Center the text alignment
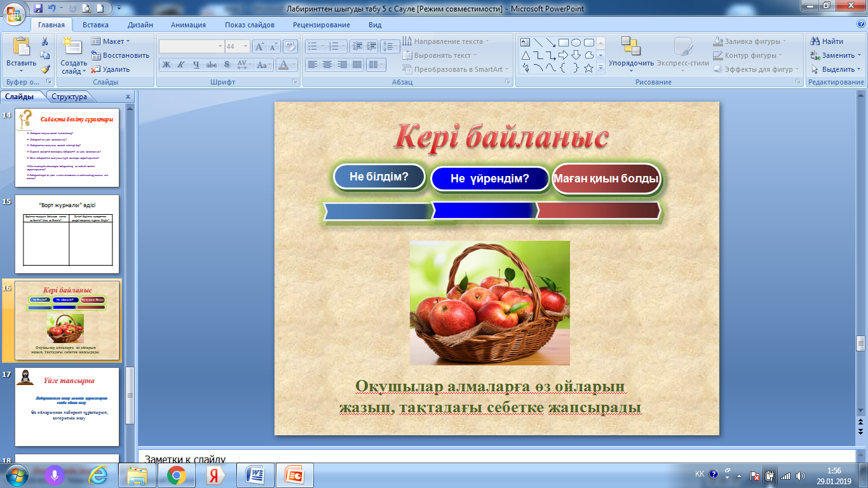This screenshot has height=488, width=868. (x=327, y=65)
